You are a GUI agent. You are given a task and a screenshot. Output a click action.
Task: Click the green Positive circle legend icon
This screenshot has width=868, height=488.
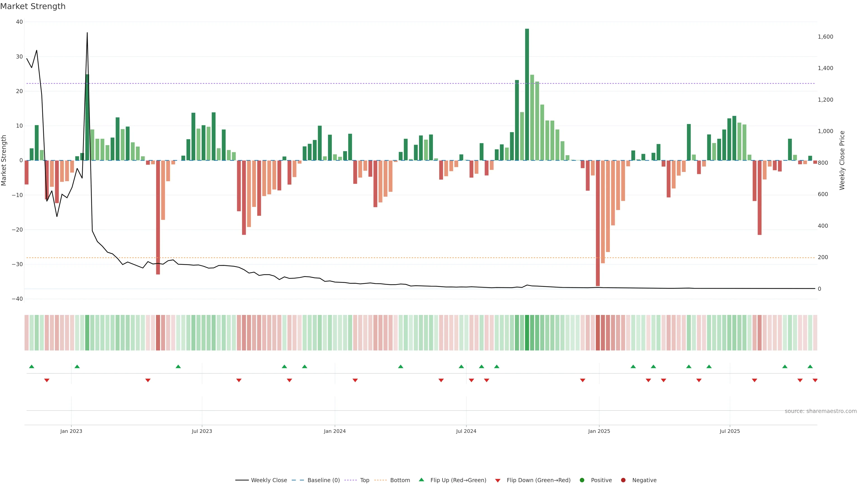582,480
